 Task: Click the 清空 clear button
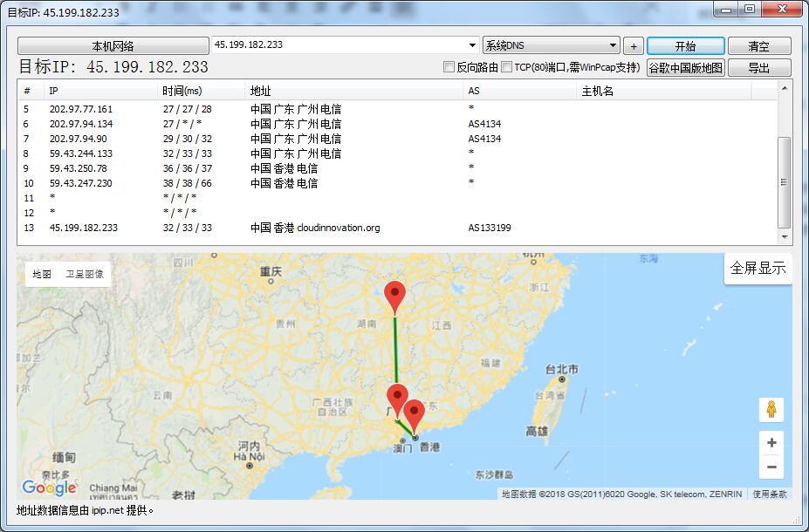click(x=758, y=46)
